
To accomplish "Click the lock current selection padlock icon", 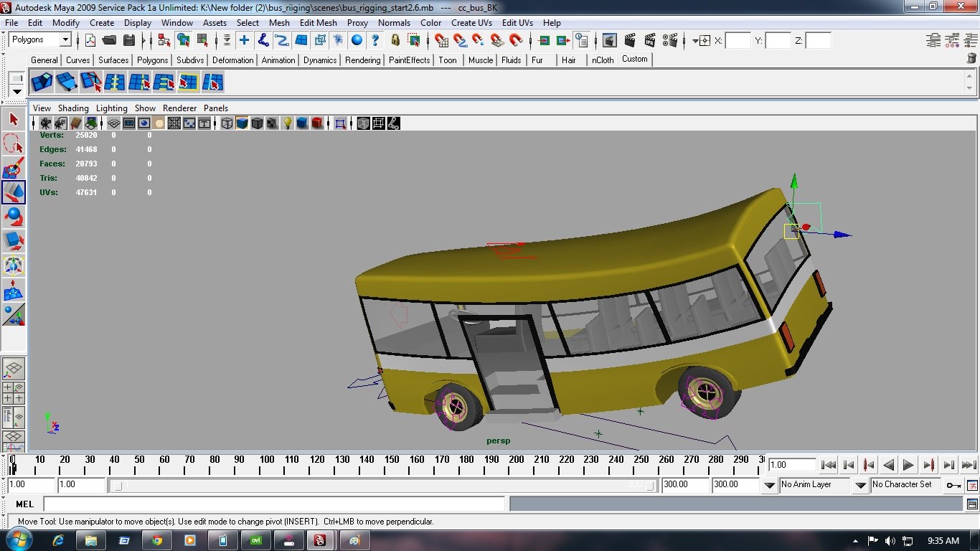I will click(x=395, y=40).
